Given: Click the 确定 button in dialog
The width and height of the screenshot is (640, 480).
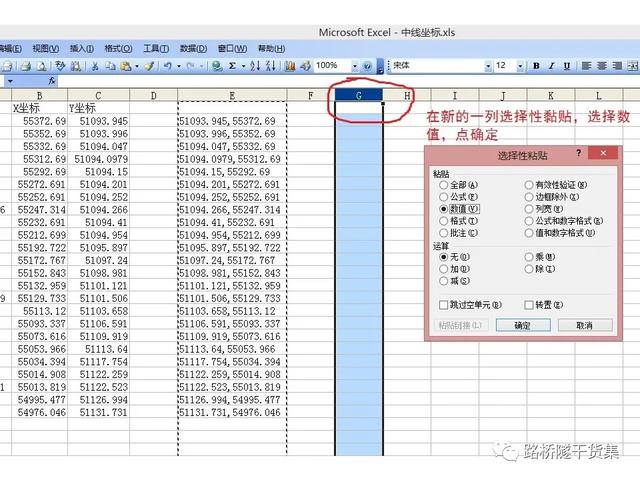Looking at the screenshot, I should coord(523,325).
